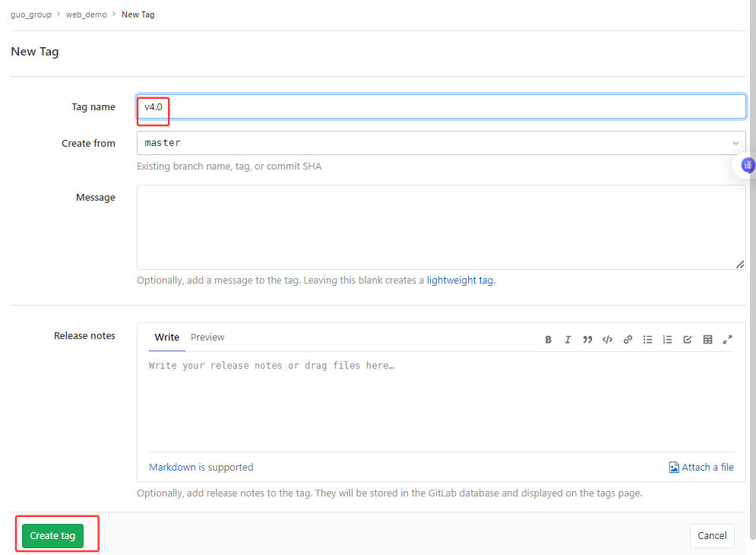Click the Message area resize handle
Screen dimensions: 756x555
(740, 265)
